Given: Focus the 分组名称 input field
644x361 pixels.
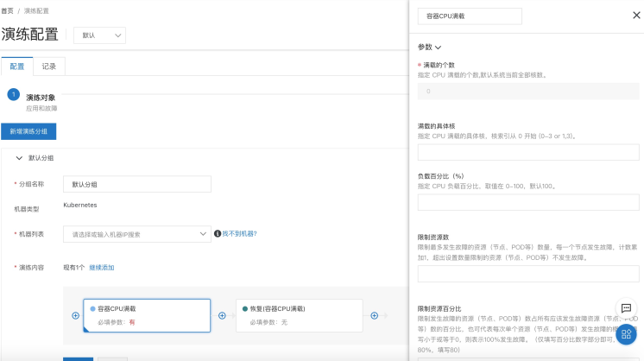Looking at the screenshot, I should click(x=137, y=184).
